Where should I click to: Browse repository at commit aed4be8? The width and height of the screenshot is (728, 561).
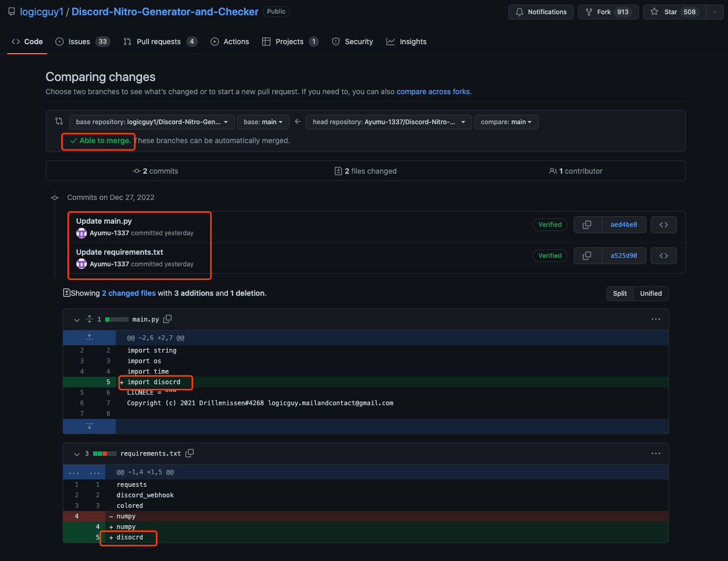coord(664,225)
